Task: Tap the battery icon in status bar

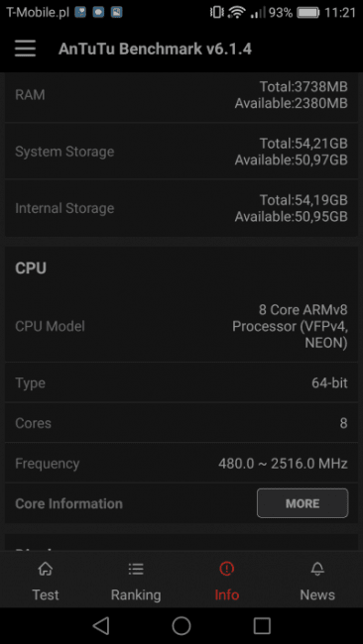Action: [308, 13]
